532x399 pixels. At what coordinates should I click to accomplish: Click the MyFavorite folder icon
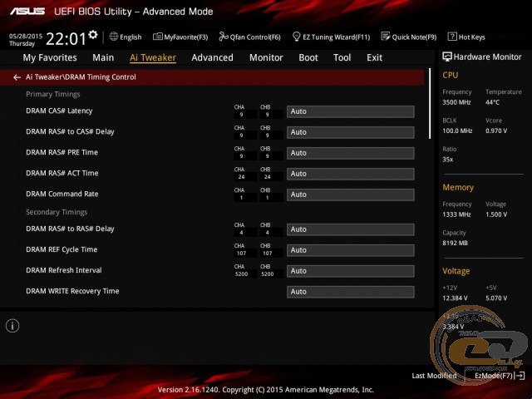pos(157,37)
